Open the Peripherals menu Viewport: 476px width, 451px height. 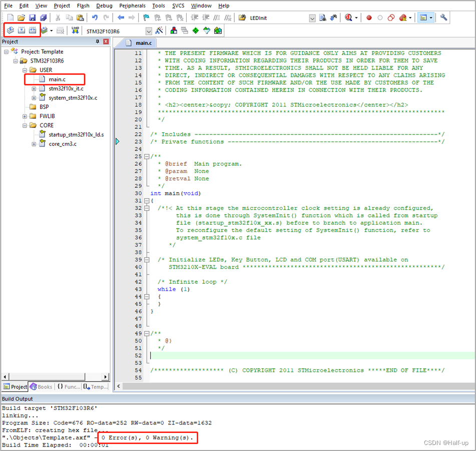tap(132, 5)
